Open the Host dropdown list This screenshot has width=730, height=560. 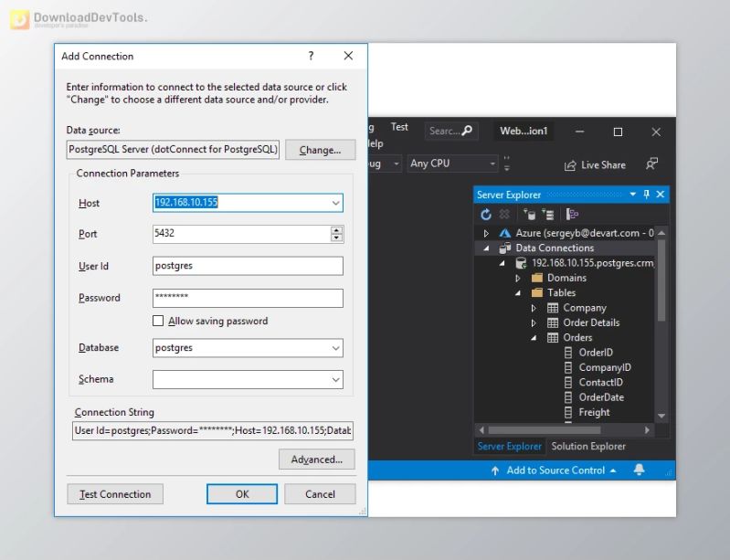coord(335,203)
